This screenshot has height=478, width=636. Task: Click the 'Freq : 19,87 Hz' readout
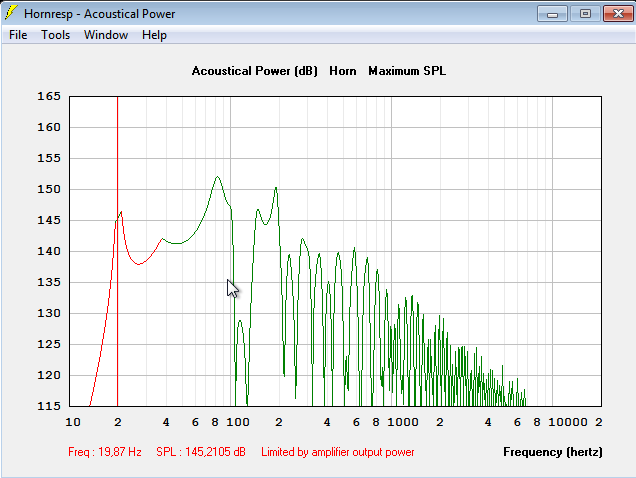click(105, 452)
